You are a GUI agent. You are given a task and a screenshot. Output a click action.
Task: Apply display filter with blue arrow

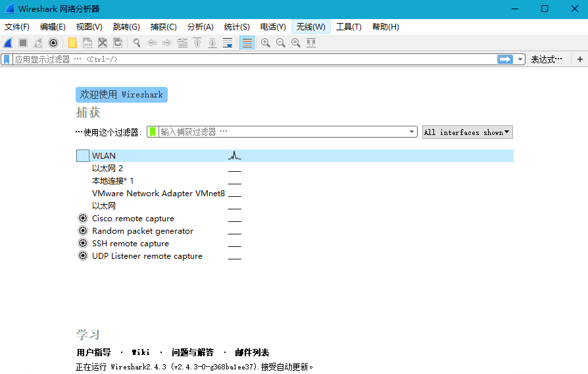click(x=504, y=59)
